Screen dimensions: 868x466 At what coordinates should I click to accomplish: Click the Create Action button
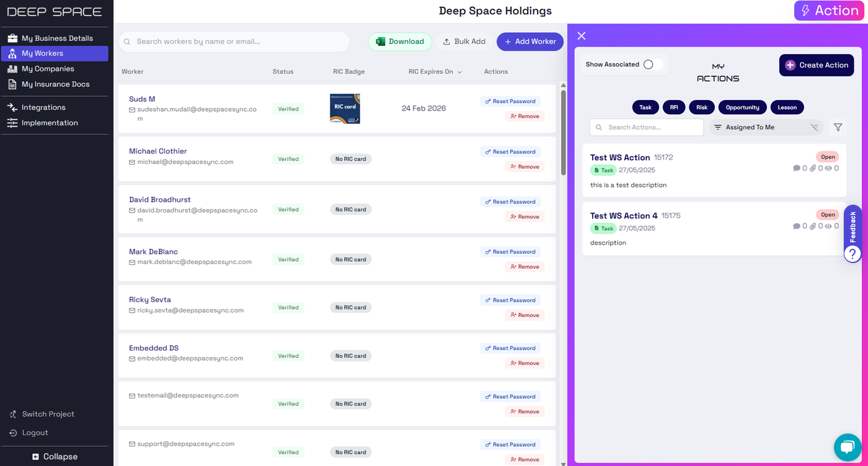tap(817, 65)
